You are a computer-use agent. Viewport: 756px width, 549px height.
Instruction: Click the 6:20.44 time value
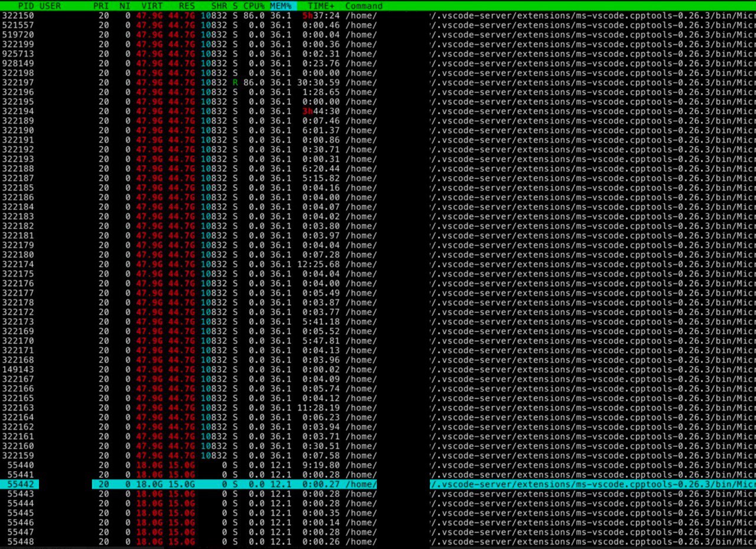point(322,168)
